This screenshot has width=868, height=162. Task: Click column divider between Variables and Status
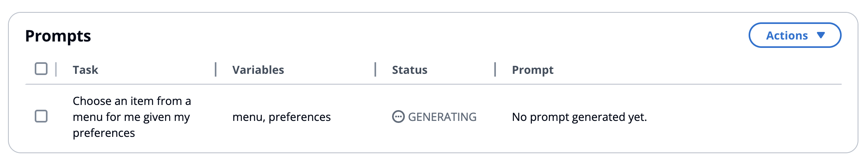[375, 69]
